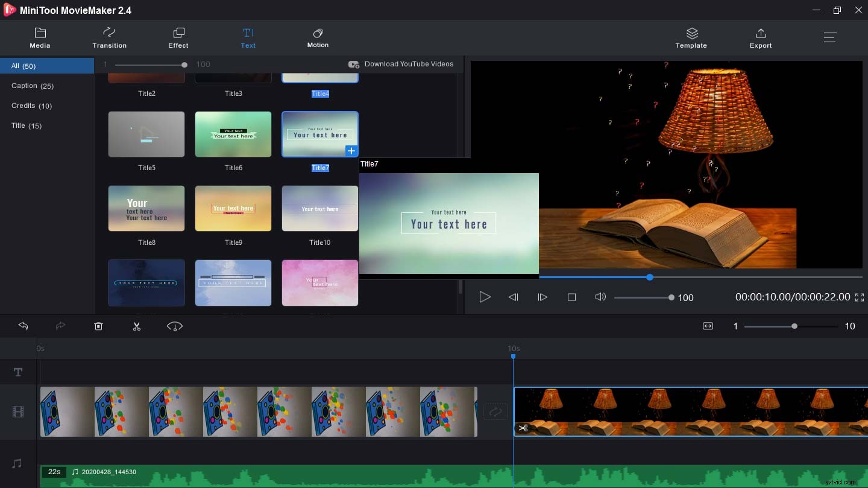Open the Template gallery
This screenshot has height=488, width=868.
pos(691,37)
